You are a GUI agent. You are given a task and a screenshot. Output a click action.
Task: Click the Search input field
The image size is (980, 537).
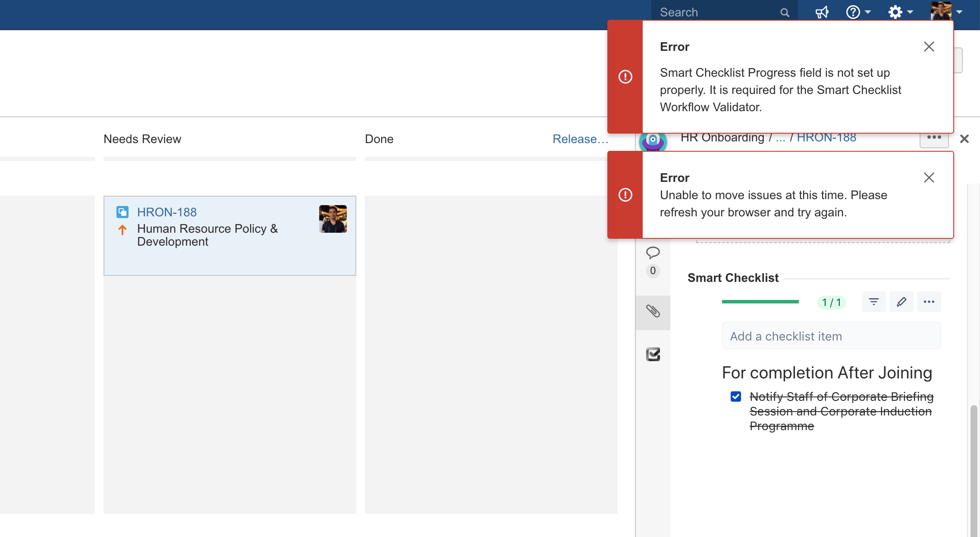pyautogui.click(x=725, y=12)
